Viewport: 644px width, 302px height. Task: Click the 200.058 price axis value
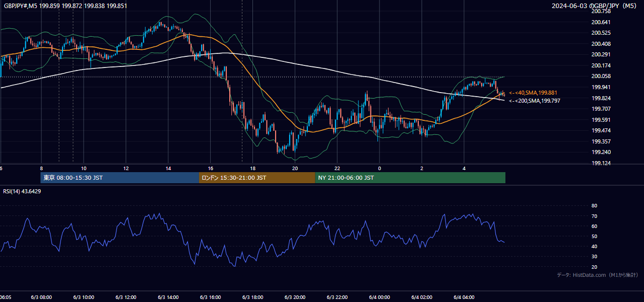click(601, 76)
